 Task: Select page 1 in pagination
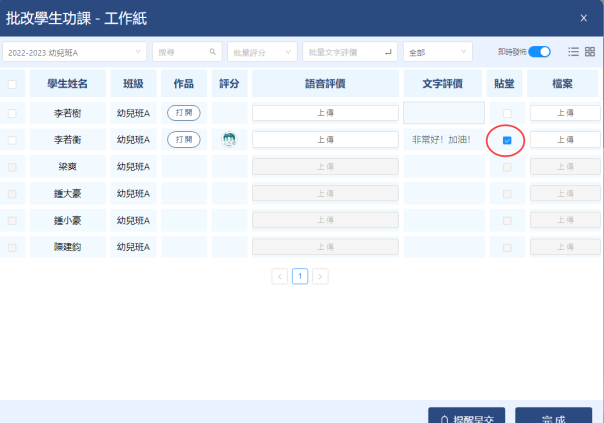[x=300, y=276]
